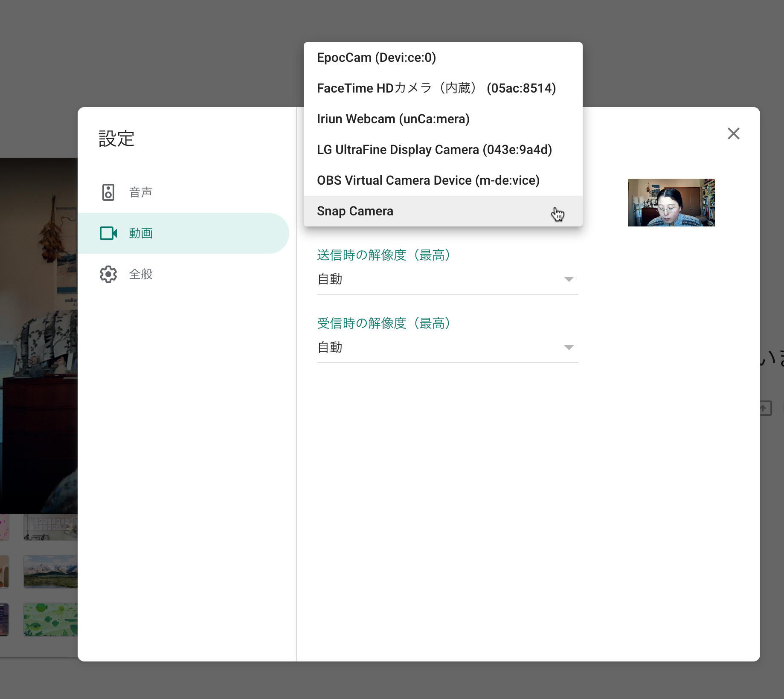Viewport: 784px width, 699px height.
Task: Choose FaceTime HD camera option
Action: click(x=443, y=88)
